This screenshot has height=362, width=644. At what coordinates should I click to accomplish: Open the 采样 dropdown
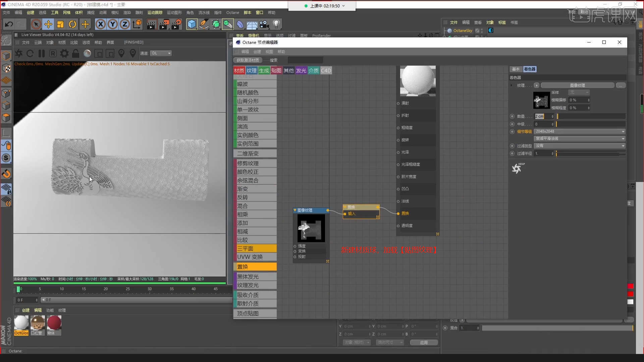coord(579,93)
